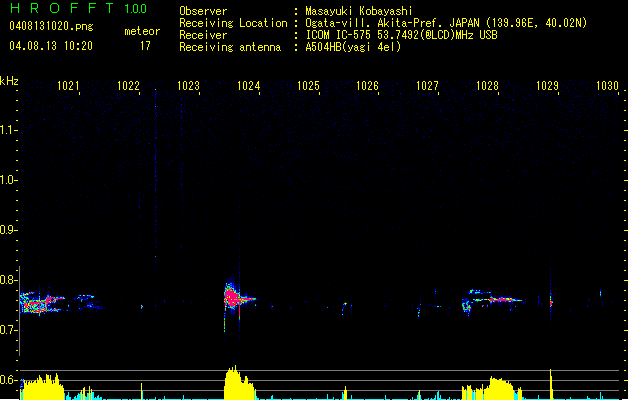
Task: Click the 1029 time axis marker
Action: click(x=547, y=86)
